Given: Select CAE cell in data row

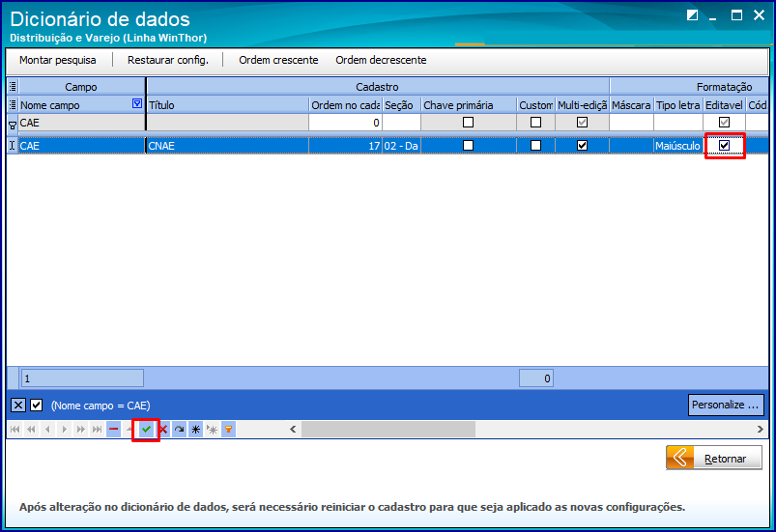Looking at the screenshot, I should point(81,146).
